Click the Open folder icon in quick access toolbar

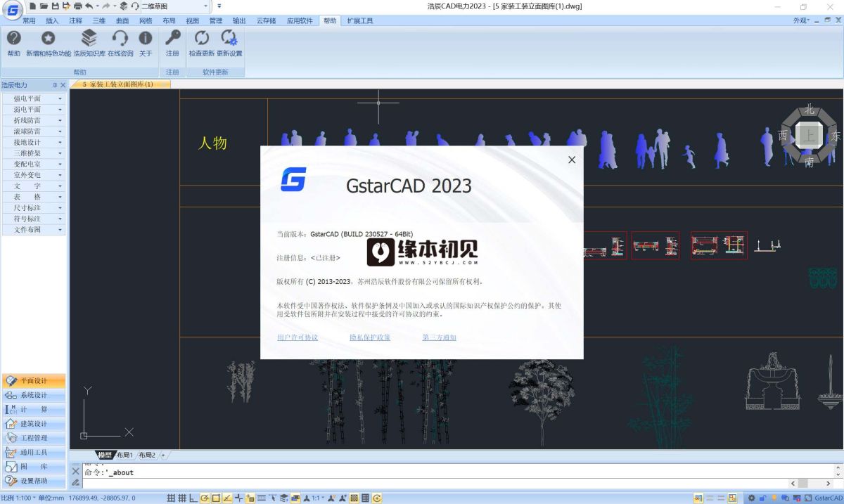tap(44, 6)
